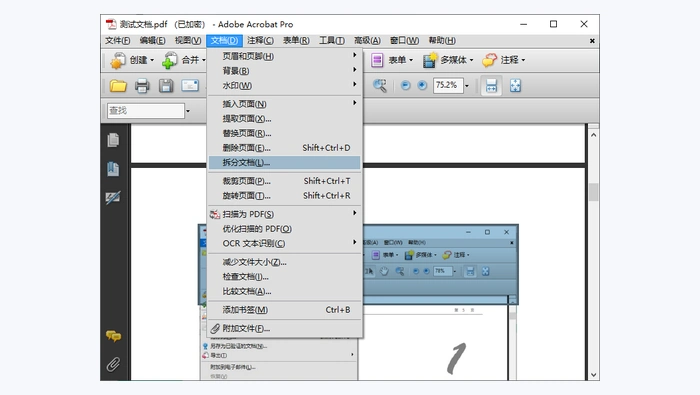
Task: Open the Comments panel speech bubbles icon
Action: [x=113, y=336]
